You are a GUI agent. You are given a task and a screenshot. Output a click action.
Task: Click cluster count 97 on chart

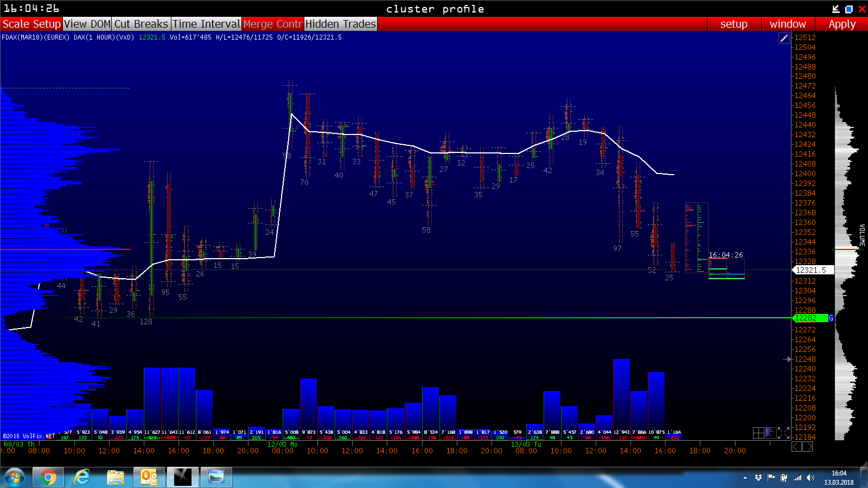point(617,248)
